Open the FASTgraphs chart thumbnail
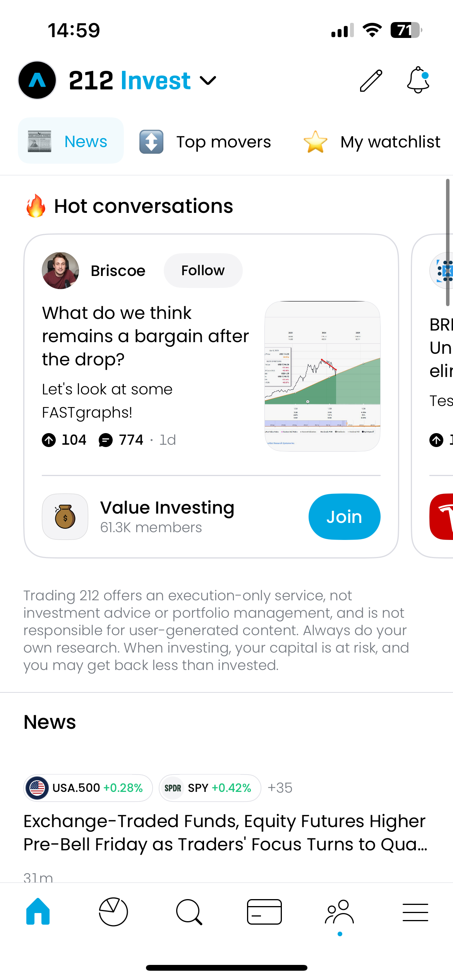Viewport: 453px width, 980px height. (322, 376)
